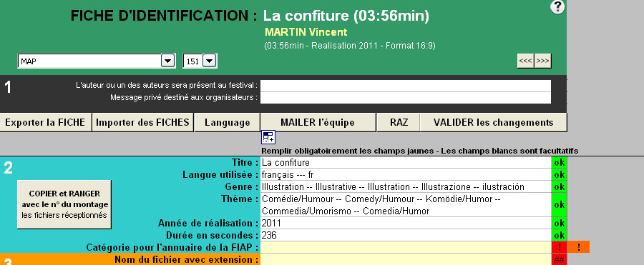
Task: Go to previous record with <<< button
Action: pos(526,61)
